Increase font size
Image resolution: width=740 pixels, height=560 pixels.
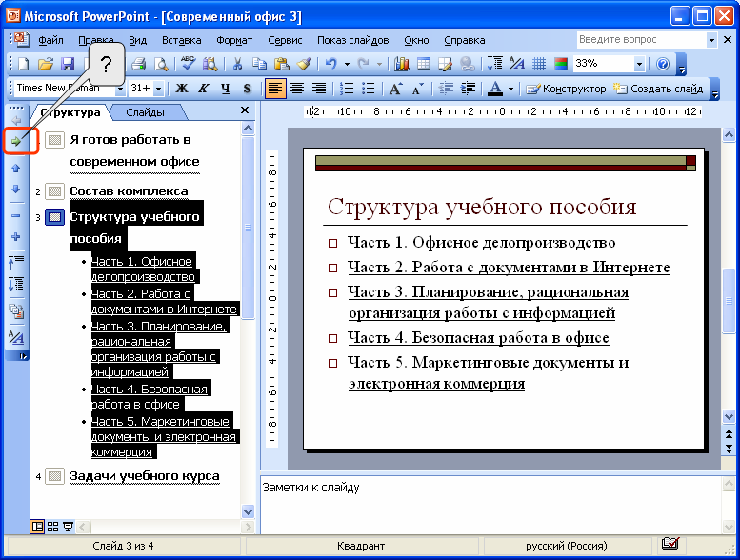pos(395,89)
